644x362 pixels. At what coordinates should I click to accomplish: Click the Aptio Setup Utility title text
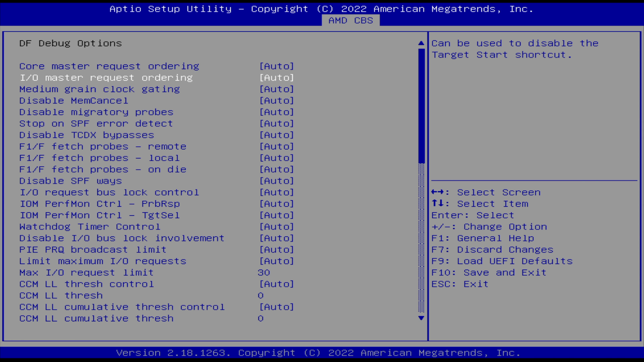click(x=321, y=9)
